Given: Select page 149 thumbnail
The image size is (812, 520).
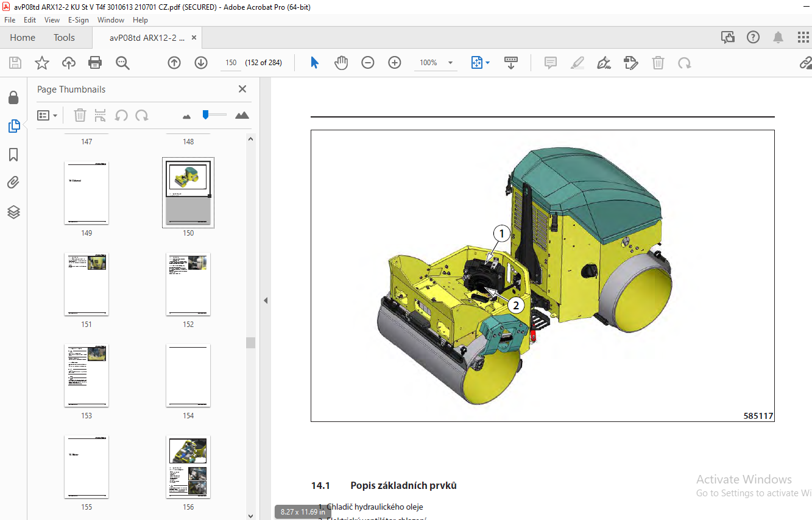Looking at the screenshot, I should (x=86, y=193).
